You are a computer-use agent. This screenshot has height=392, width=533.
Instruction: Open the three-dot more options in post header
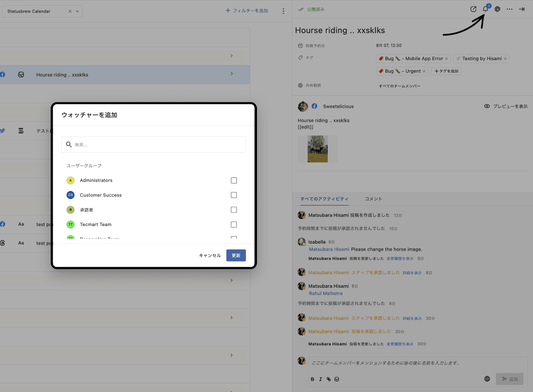pyautogui.click(x=509, y=9)
